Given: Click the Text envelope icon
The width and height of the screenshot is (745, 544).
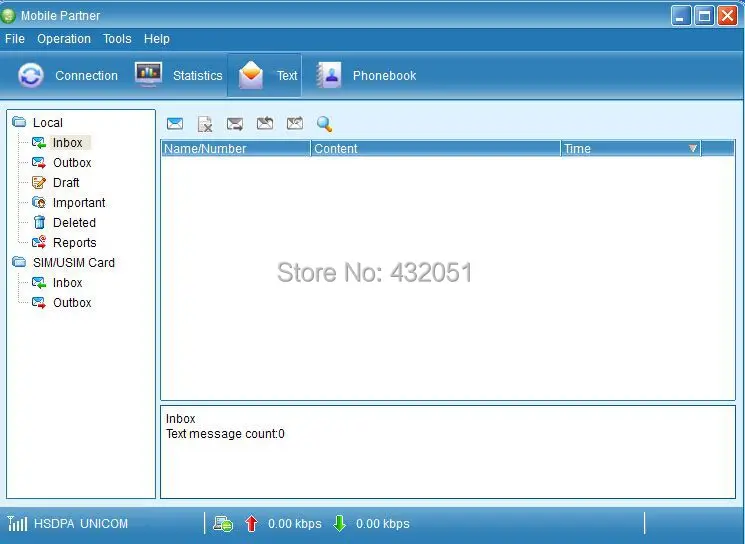Looking at the screenshot, I should point(251,75).
